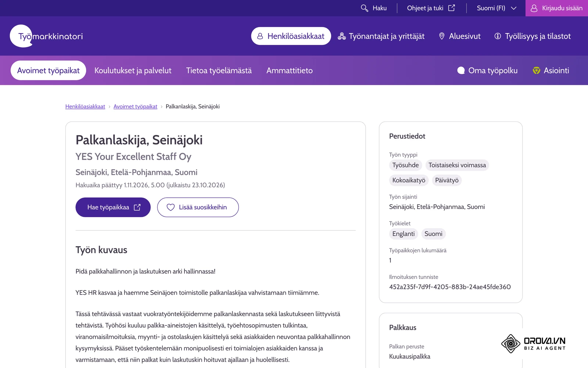The height and width of the screenshot is (368, 588).
Task: Click the Hakuaika päättyy deadline text
Action: [x=150, y=185]
